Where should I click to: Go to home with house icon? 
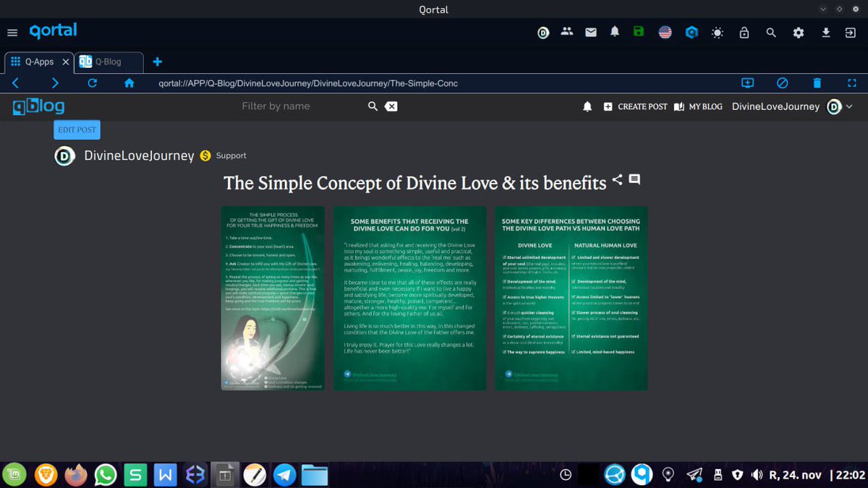[x=129, y=83]
